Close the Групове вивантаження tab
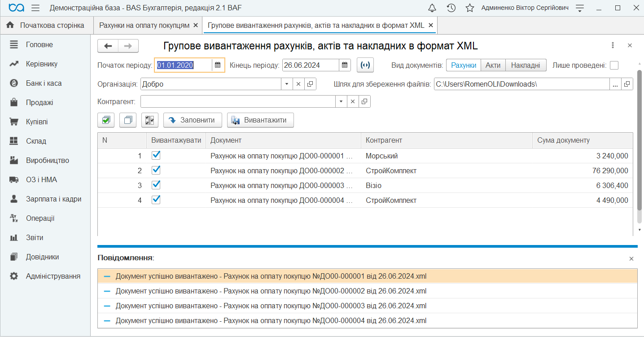Screen dimensions: 644x337 [x=431, y=26]
